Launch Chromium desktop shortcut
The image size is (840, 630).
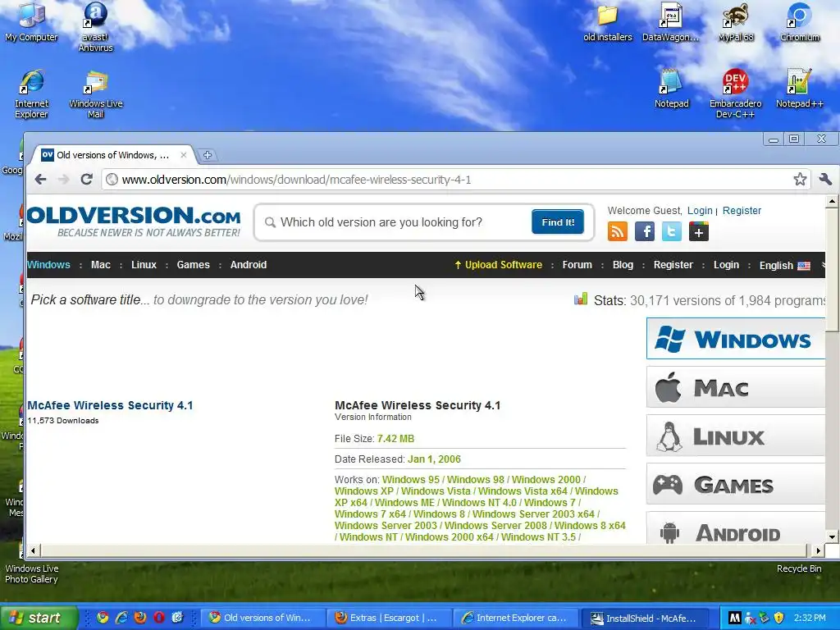coord(799,22)
